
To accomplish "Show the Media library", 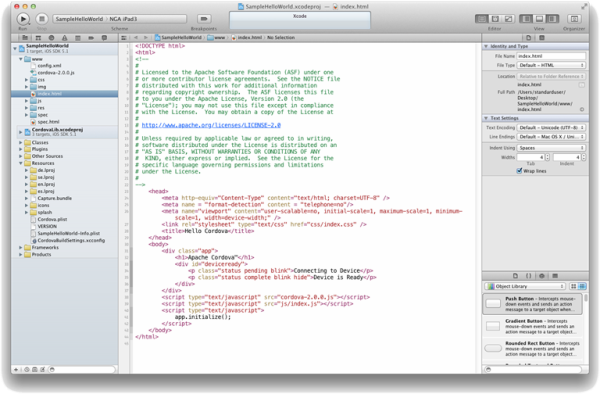I will pos(555,276).
